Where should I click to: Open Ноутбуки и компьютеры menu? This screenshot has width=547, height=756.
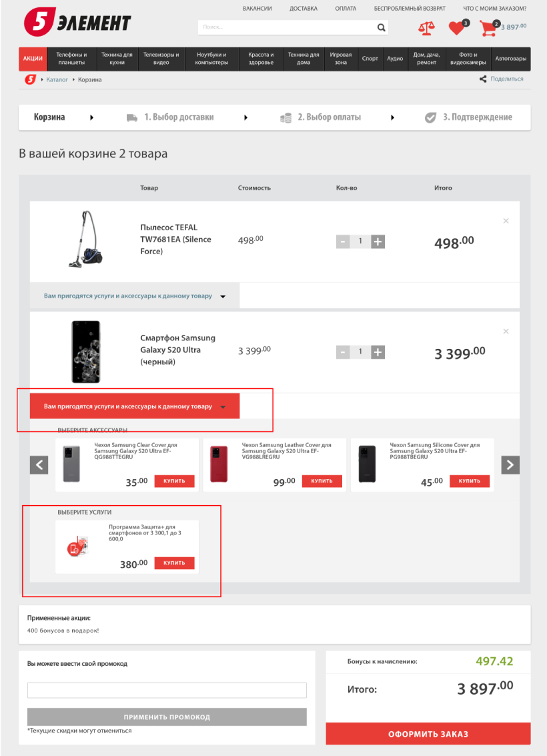pos(211,59)
